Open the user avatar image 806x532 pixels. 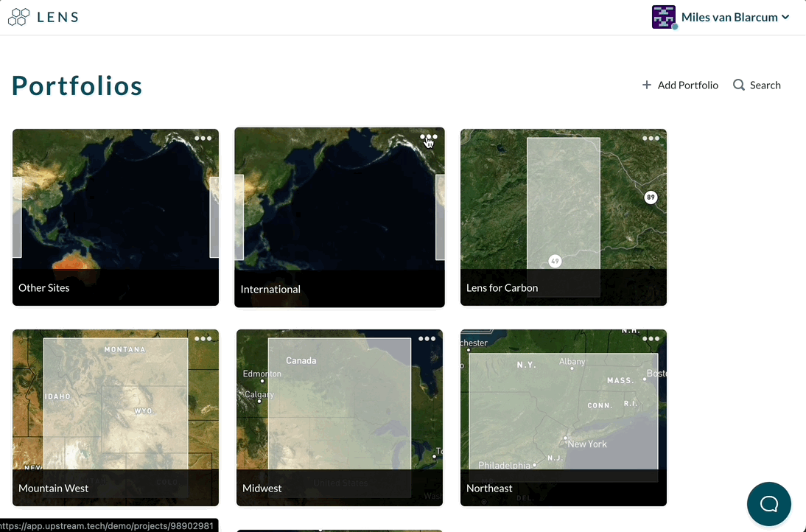pyautogui.click(x=664, y=18)
